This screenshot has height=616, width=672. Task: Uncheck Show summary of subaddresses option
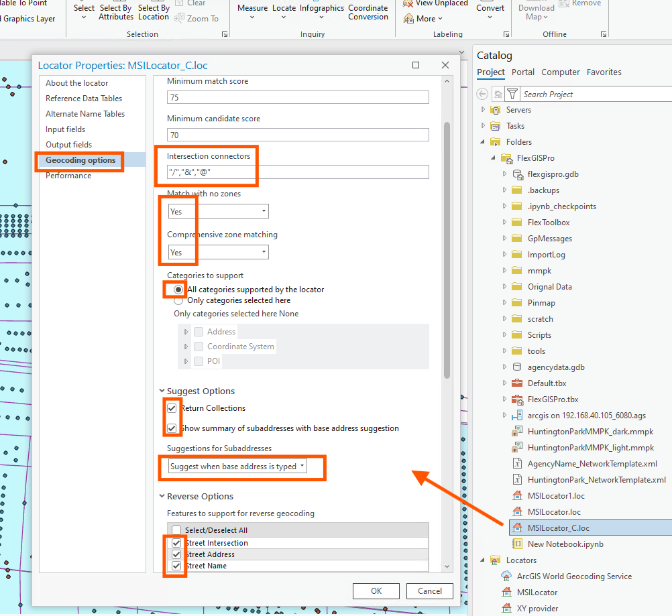pos(172,428)
